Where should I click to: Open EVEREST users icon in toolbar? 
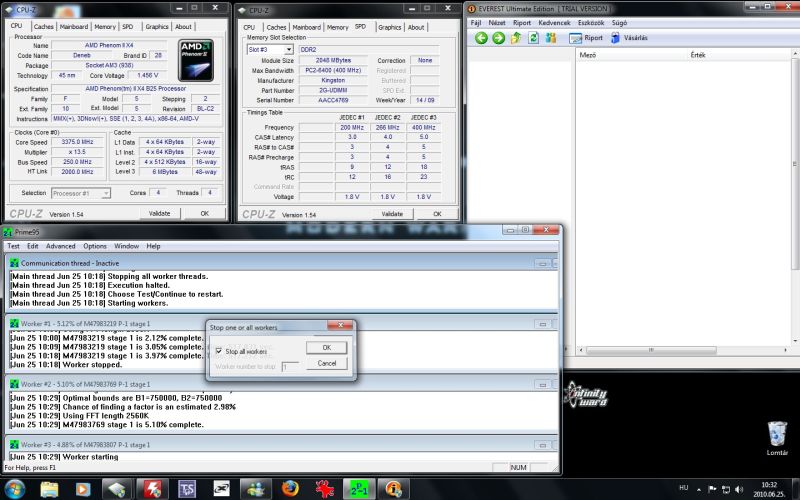tap(551, 38)
